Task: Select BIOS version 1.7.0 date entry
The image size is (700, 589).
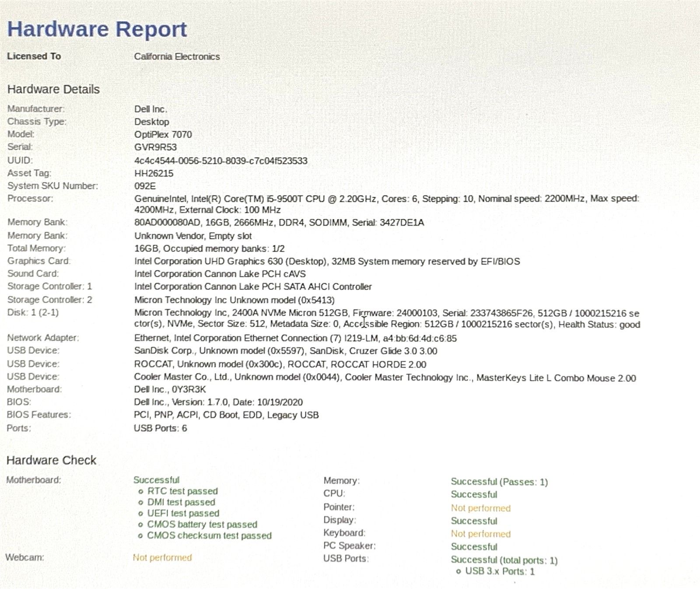Action: (218, 402)
